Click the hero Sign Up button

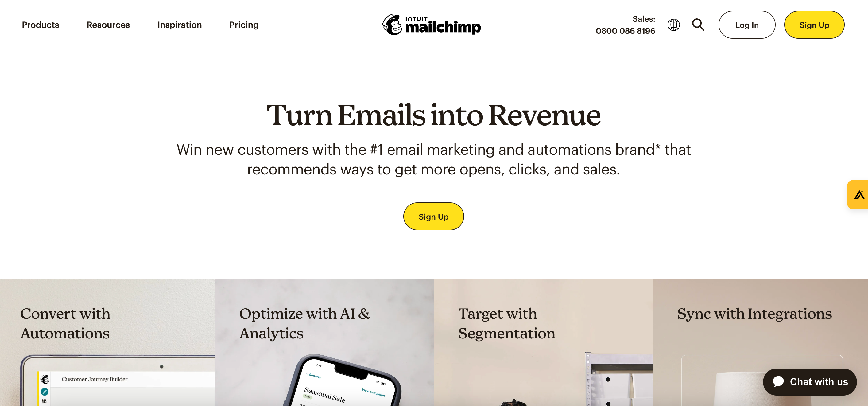pyautogui.click(x=433, y=216)
